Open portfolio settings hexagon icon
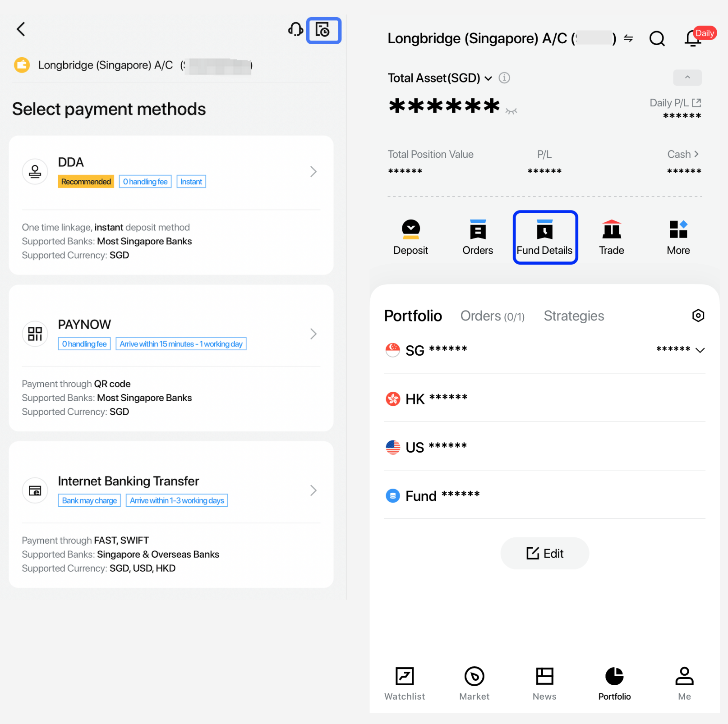This screenshot has width=728, height=724. coord(698,316)
